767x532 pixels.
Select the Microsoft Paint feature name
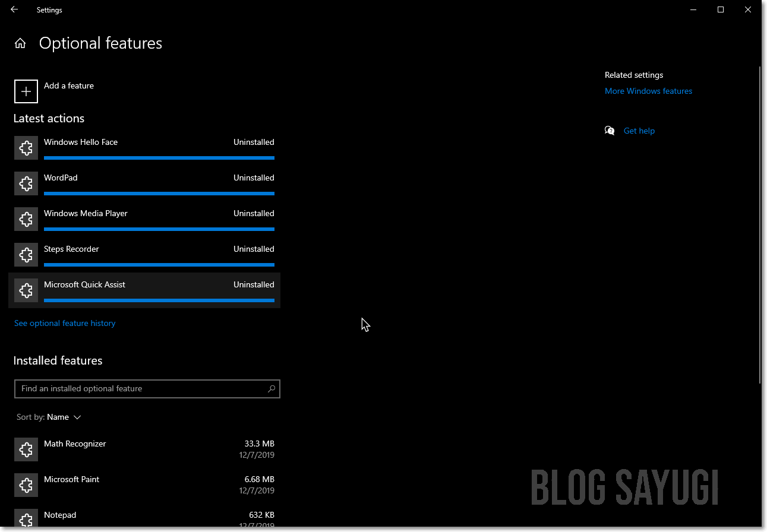71,479
